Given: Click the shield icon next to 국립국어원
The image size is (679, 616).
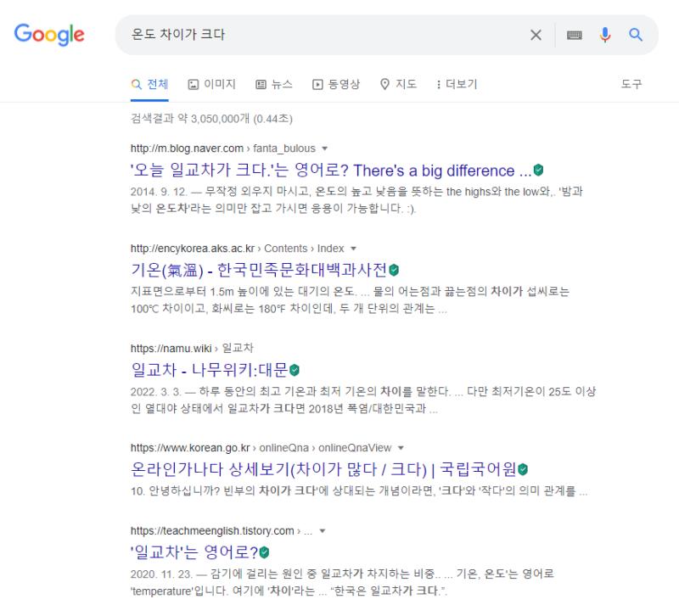Looking at the screenshot, I should tap(523, 469).
